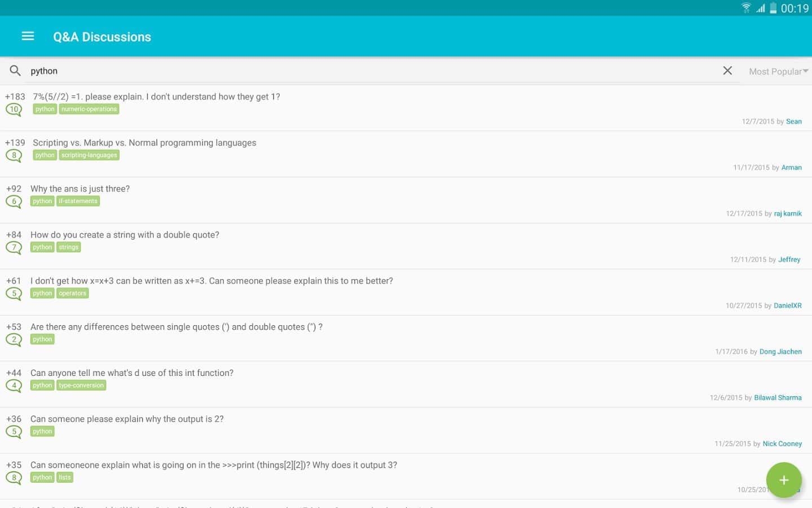Open author Nick Cooney's profile link
This screenshot has height=508, width=812.
782,444
